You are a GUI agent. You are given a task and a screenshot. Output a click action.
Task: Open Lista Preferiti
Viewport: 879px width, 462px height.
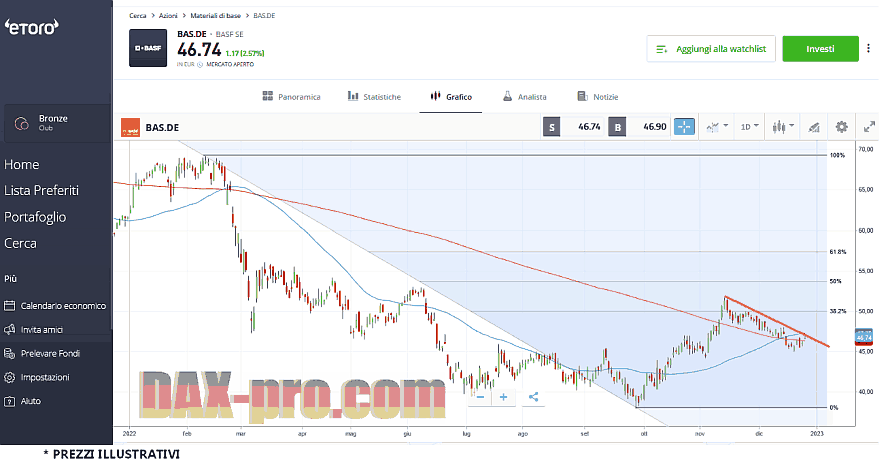pos(41,191)
